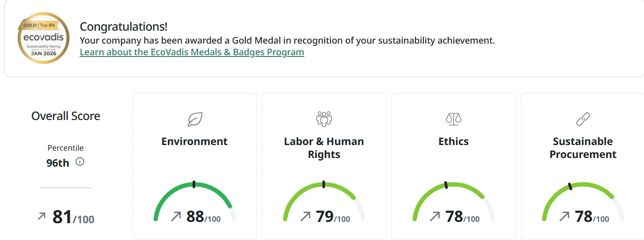Click the Environment leaf icon
Screen dimensions: 644x240
pos(195,119)
